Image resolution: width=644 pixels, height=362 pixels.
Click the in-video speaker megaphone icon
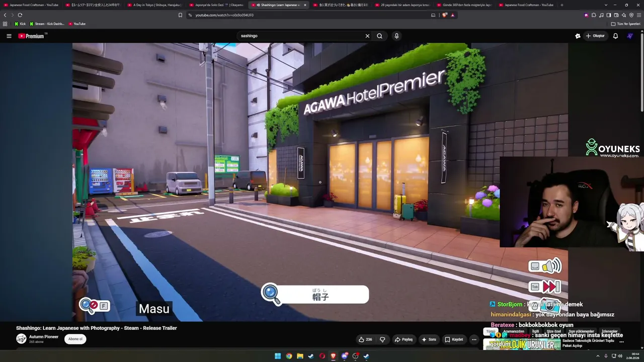pyautogui.click(x=551, y=266)
